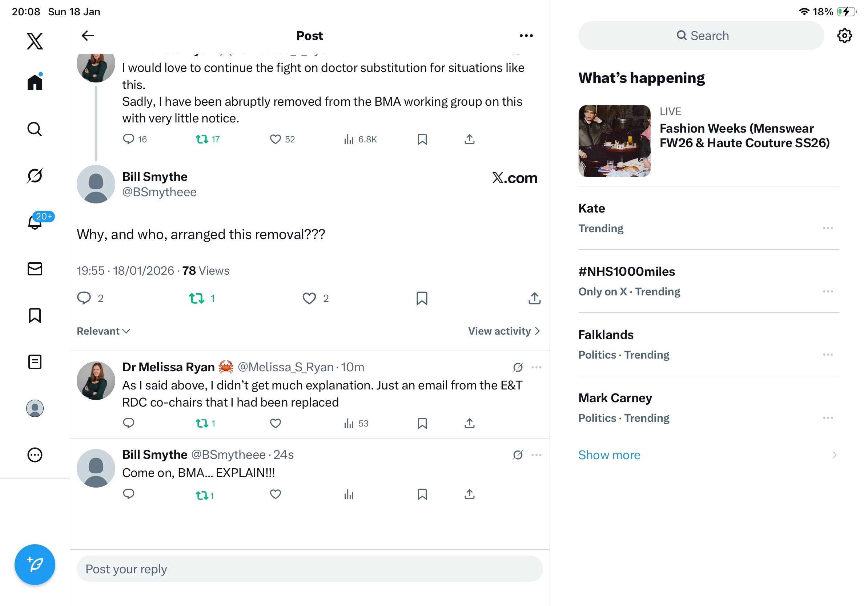Image resolution: width=868 pixels, height=606 pixels.
Task: Expand the Relevant sort dropdown
Action: (103, 331)
